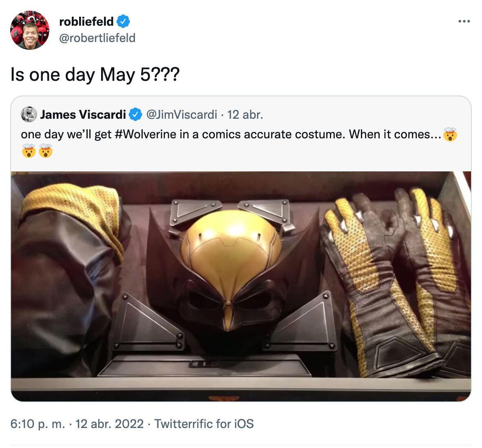Open robliefeld's profile avatar
Screen dimensions: 482x448
pyautogui.click(x=29, y=30)
